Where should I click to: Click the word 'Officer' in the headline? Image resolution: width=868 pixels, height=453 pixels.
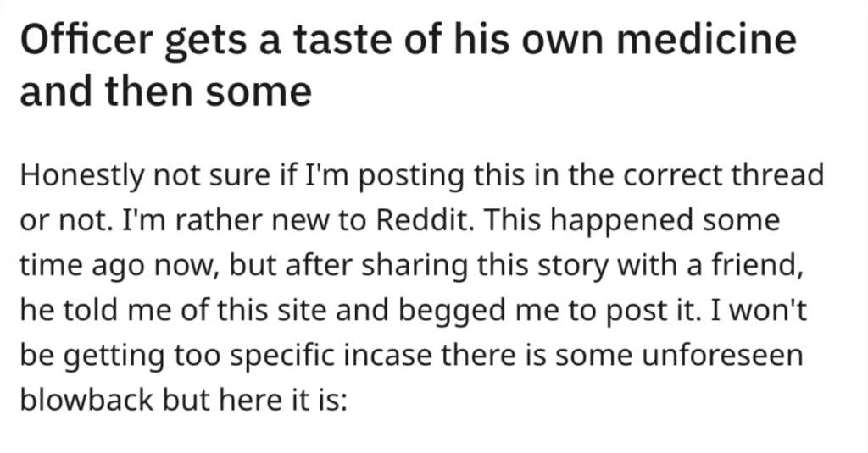click(x=86, y=41)
